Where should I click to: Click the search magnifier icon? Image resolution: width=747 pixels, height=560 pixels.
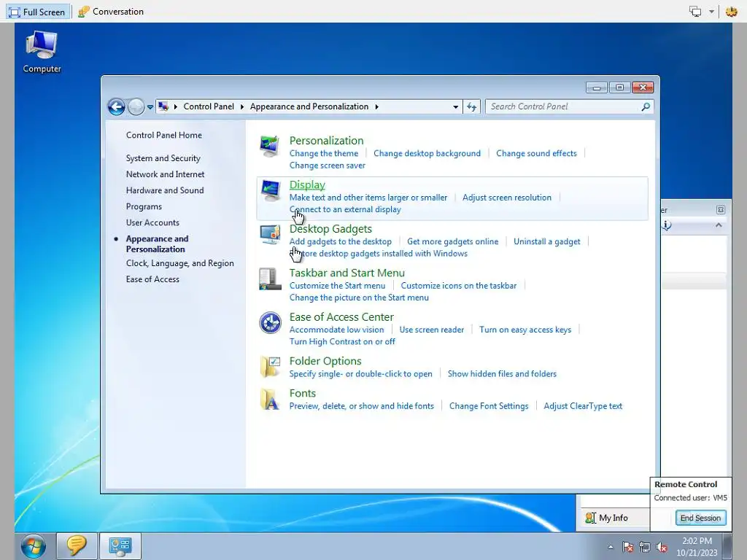pos(646,106)
